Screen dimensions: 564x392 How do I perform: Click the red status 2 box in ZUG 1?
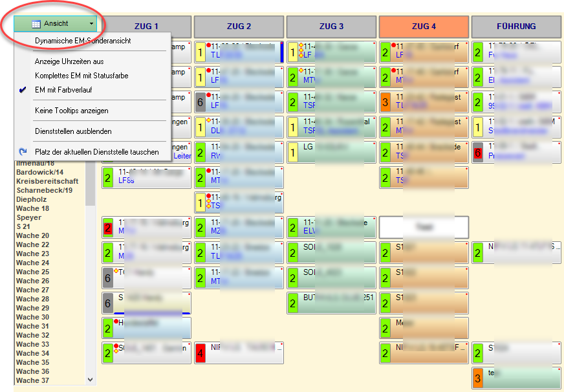[108, 228]
